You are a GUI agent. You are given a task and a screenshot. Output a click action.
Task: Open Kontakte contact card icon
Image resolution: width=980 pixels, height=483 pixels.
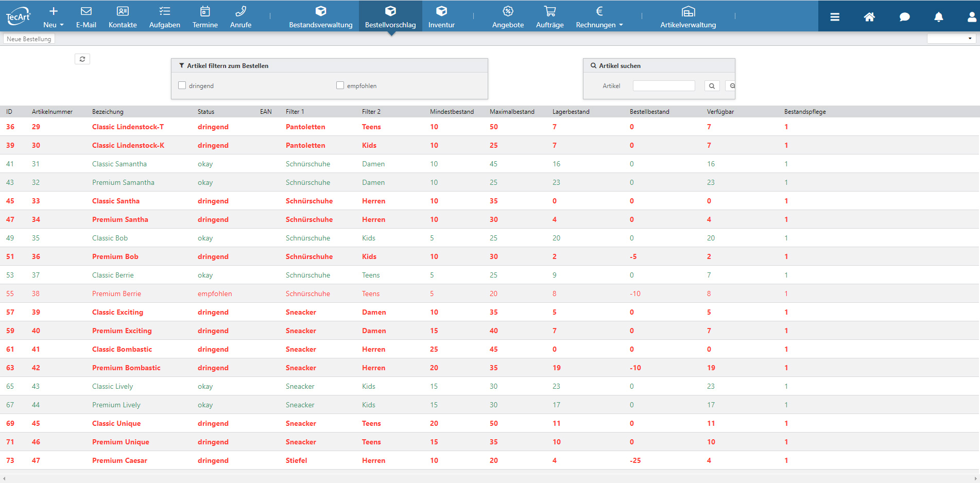pyautogui.click(x=123, y=11)
